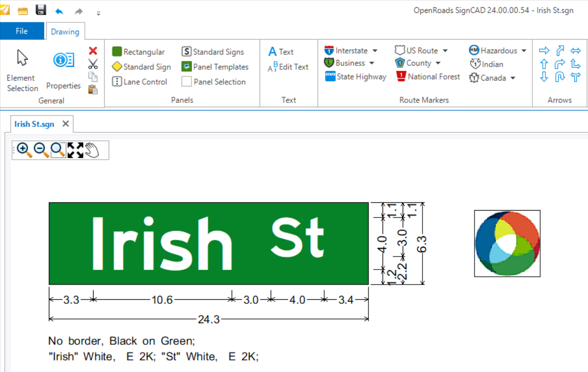Insert a County route marker
The height and width of the screenshot is (372, 588).
point(413,62)
